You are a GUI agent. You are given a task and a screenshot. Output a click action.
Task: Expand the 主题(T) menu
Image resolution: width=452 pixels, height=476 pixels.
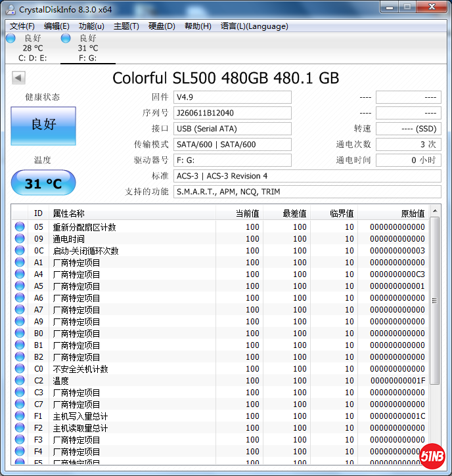[126, 26]
